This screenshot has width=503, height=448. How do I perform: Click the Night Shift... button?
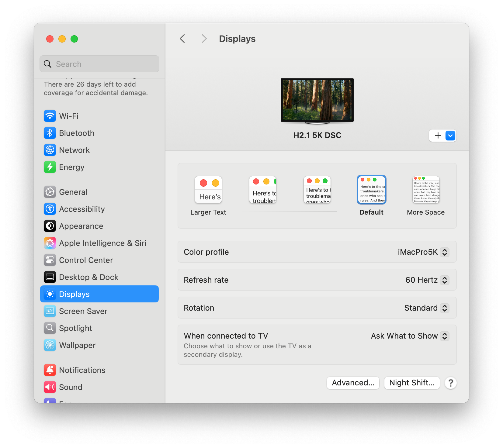(412, 383)
